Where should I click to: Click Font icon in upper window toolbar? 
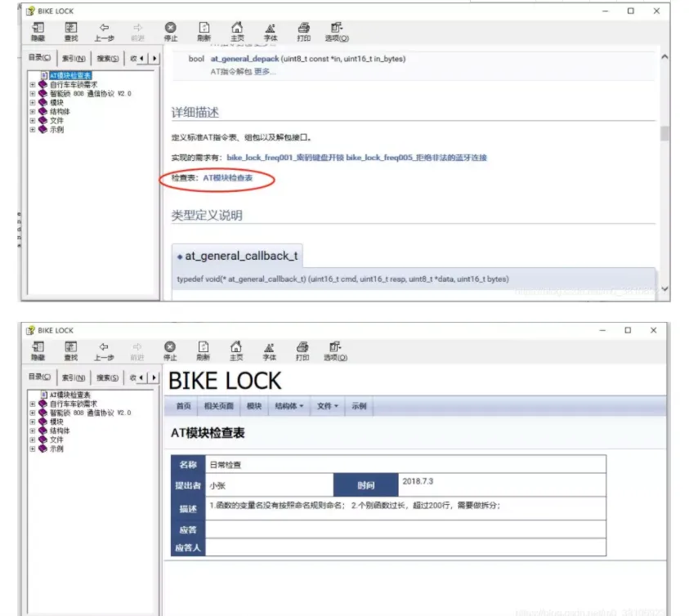point(271,31)
